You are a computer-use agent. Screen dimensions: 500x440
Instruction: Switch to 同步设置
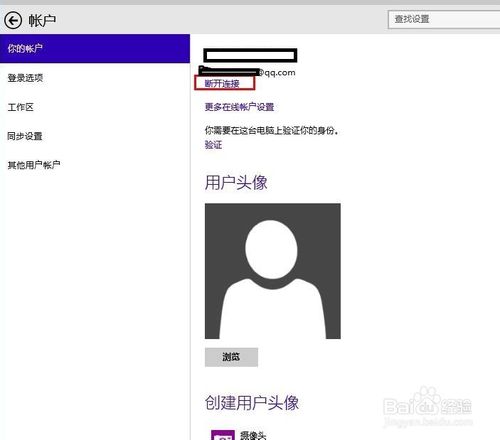25,136
